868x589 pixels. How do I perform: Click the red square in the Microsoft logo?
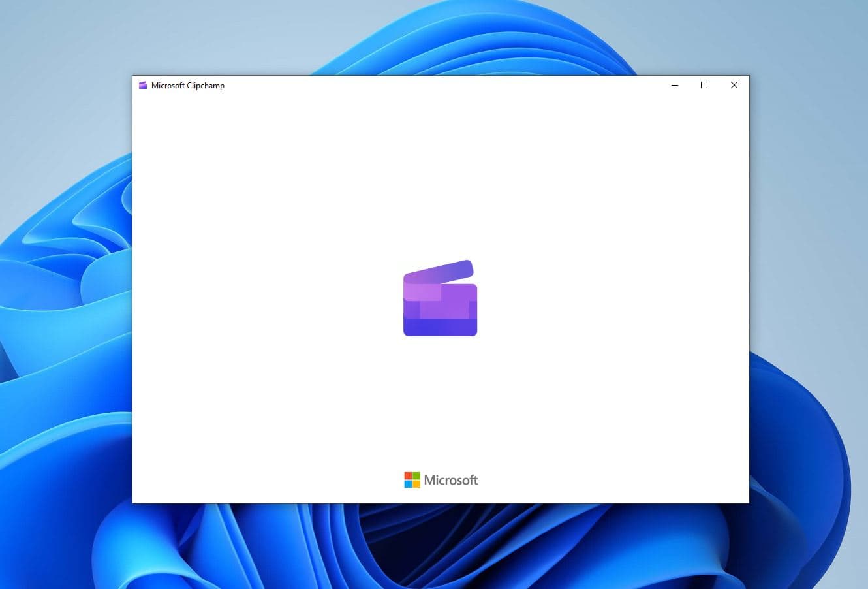[408, 476]
